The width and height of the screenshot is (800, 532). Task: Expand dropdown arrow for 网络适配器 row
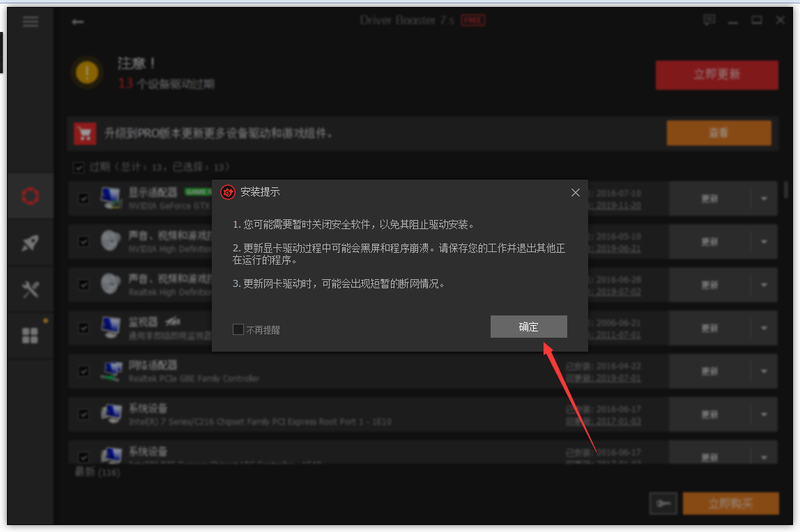[764, 371]
